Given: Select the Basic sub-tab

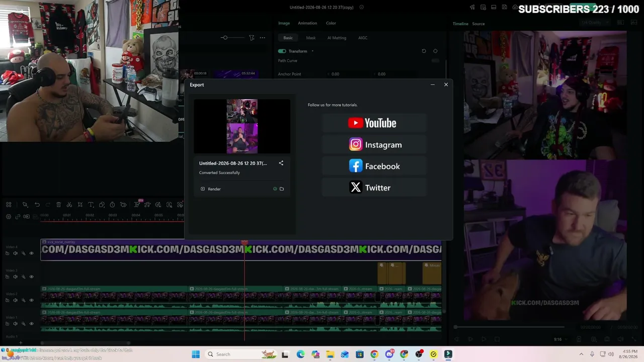Looking at the screenshot, I should click(288, 38).
